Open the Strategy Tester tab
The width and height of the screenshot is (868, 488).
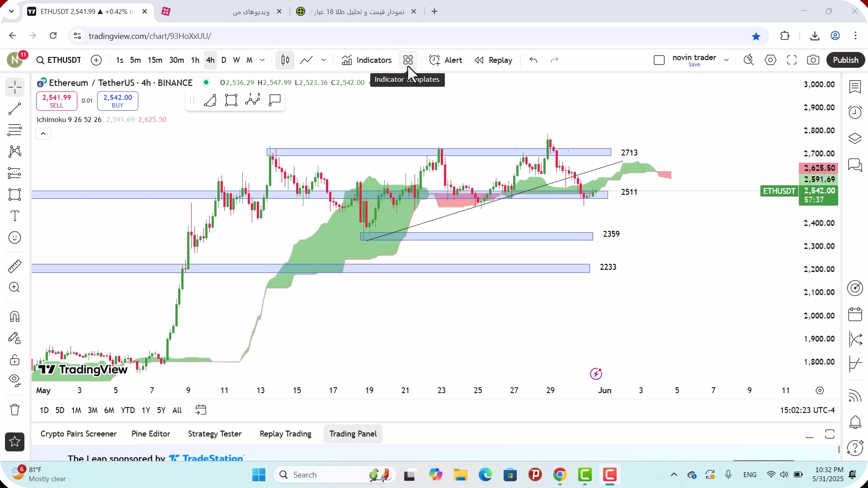coord(215,434)
